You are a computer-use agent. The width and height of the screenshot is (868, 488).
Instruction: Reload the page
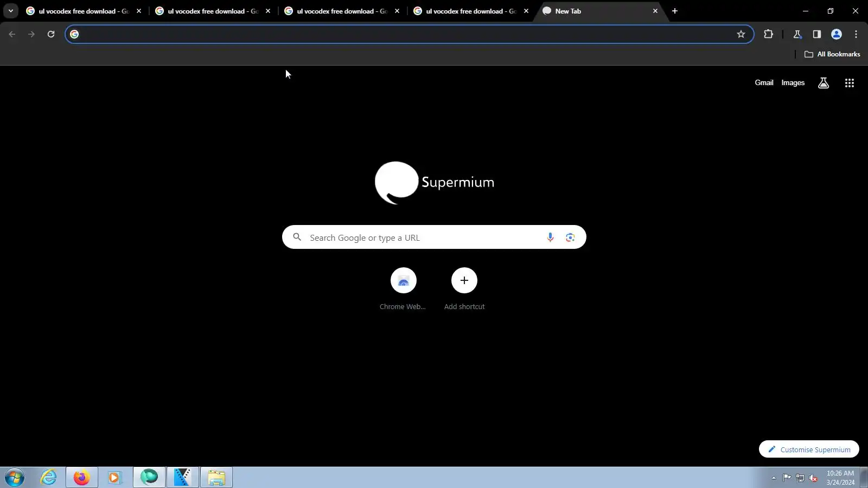click(x=51, y=34)
